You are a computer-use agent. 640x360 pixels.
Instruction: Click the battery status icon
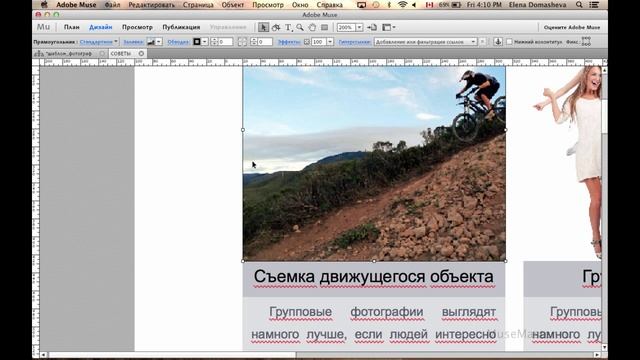pos(456,5)
